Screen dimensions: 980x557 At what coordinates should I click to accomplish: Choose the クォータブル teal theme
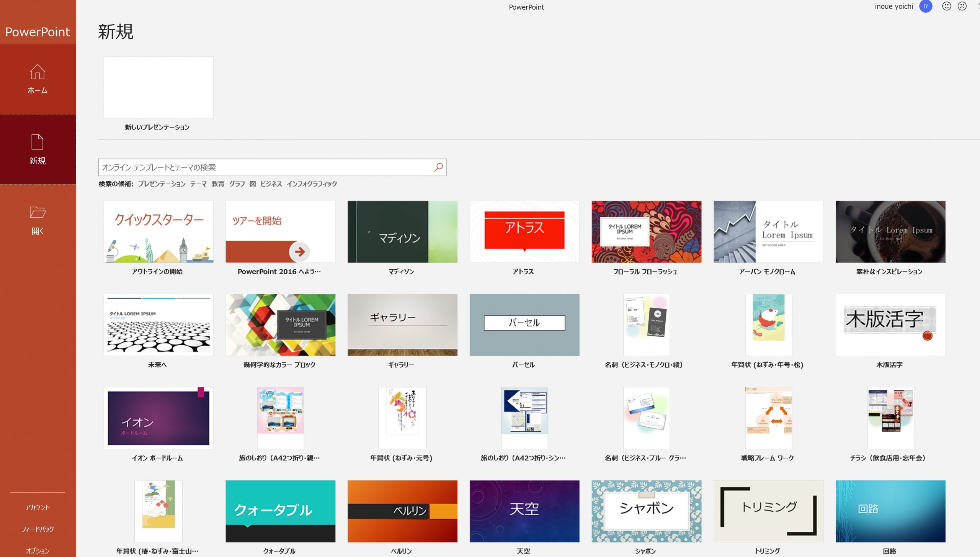(280, 511)
